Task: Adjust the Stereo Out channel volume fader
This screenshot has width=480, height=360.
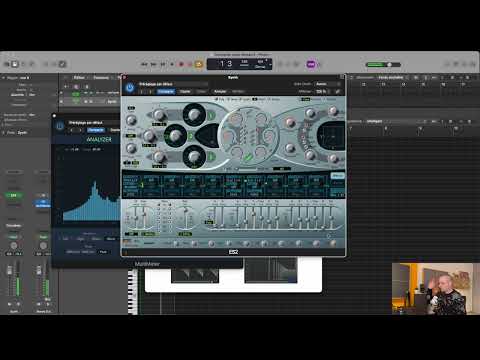Action: point(39,270)
